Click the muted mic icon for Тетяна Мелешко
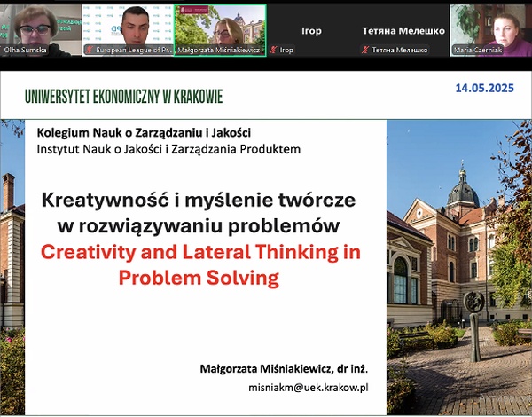This screenshot has width=532, height=417. tap(365, 51)
